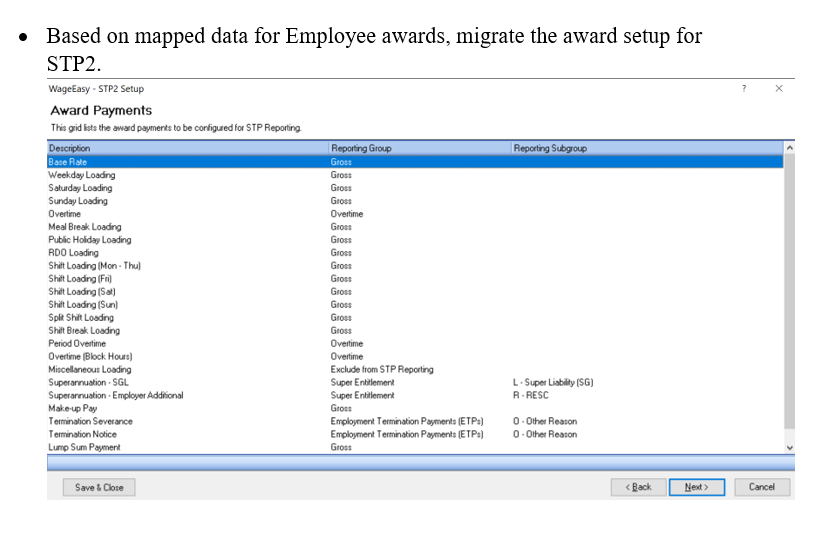Click the Save & Close button
Screen dimensions: 822x538
tap(99, 487)
